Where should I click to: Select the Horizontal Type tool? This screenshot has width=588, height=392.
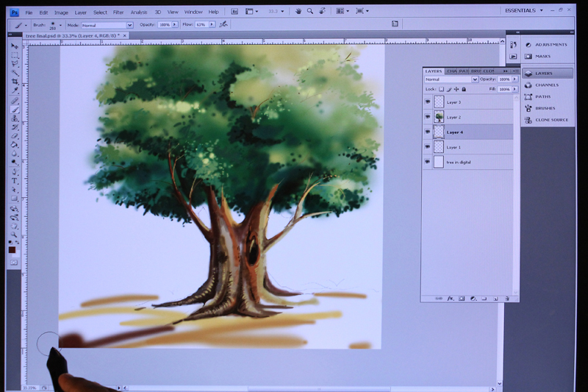[15, 181]
